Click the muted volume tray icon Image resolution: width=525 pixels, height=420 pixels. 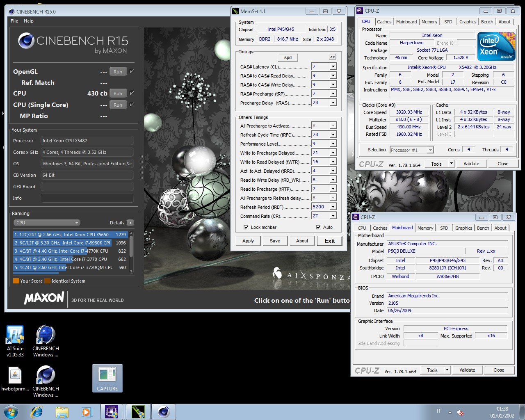460,412
